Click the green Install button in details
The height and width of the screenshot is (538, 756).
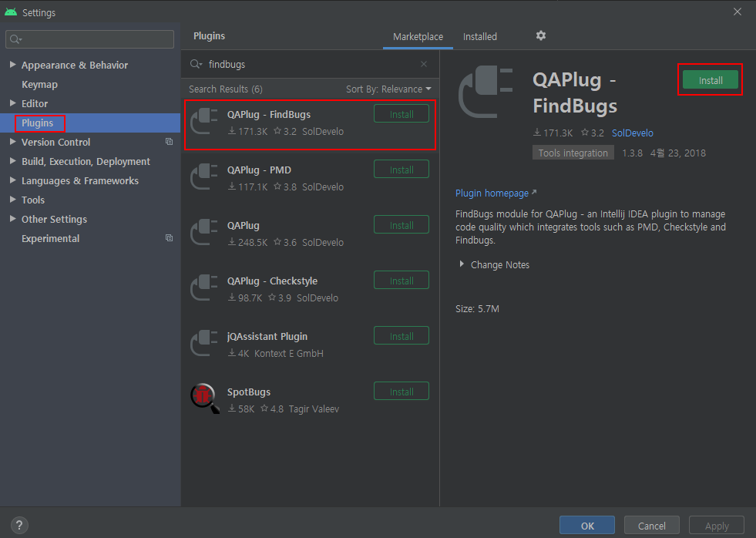(x=711, y=80)
